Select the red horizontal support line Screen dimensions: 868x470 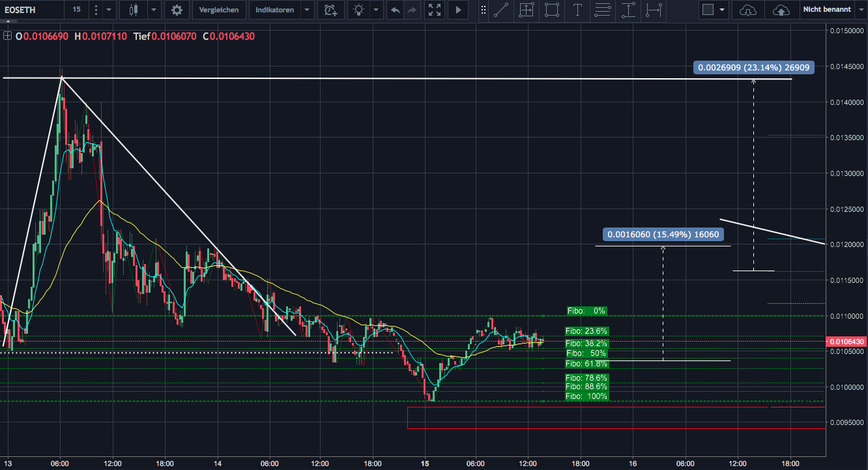[616, 407]
